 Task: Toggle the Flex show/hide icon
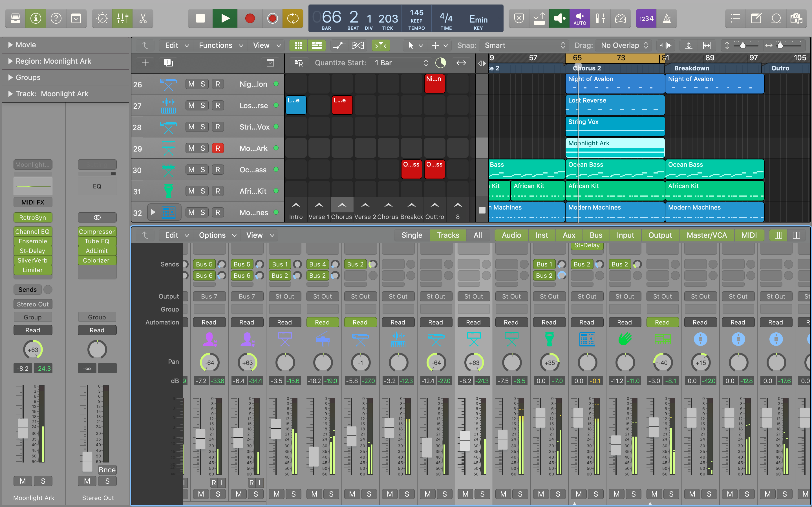358,45
